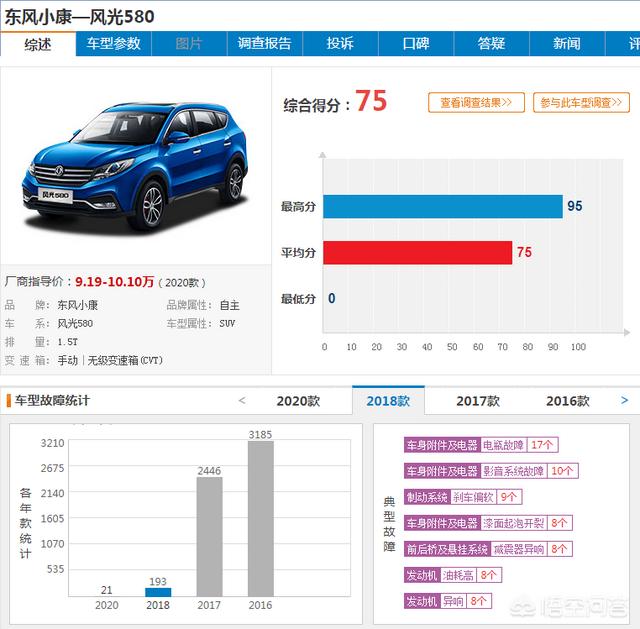The width and height of the screenshot is (640, 629).
Task: Select the 口碑 tab
Action: pyautogui.click(x=416, y=43)
